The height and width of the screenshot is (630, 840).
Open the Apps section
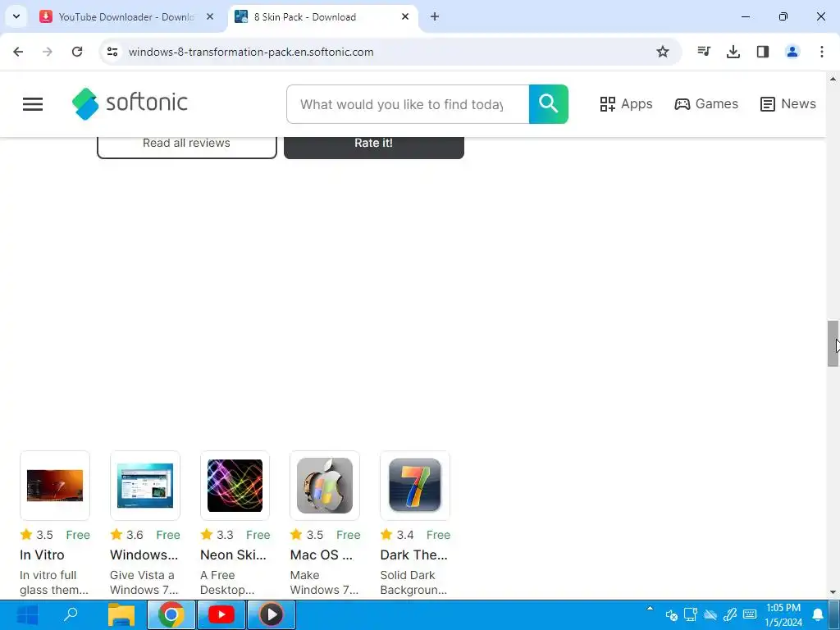point(626,104)
